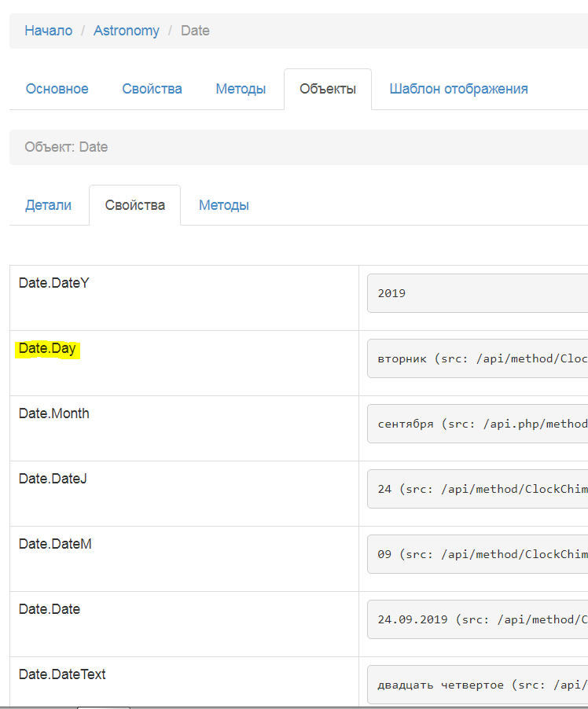Focus the Date.Date field with 24.09.2019
The width and height of the screenshot is (588, 709).
pyautogui.click(x=477, y=619)
